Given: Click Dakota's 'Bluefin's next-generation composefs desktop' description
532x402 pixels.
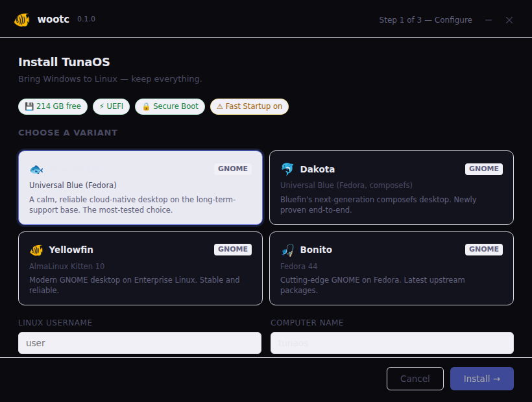Looking at the screenshot, I should coord(378,204).
